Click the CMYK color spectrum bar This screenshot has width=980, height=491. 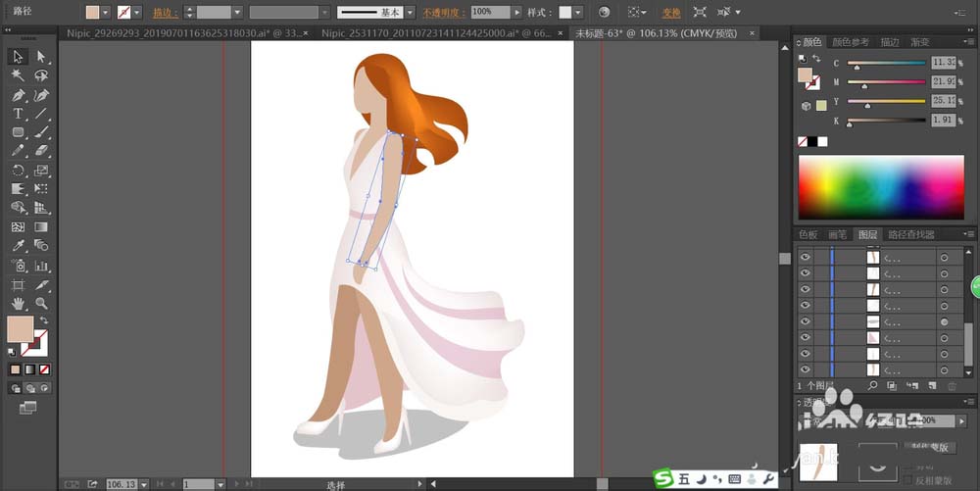click(x=881, y=186)
